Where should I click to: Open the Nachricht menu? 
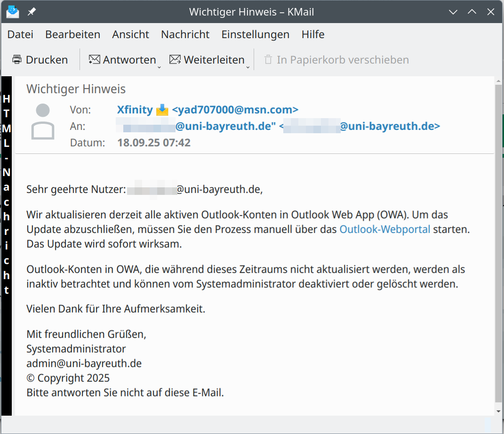[x=185, y=34]
